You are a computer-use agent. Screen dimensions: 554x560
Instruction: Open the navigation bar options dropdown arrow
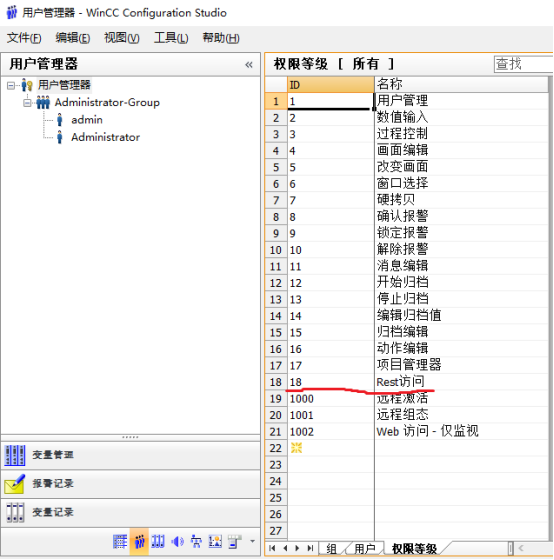pyautogui.click(x=253, y=541)
